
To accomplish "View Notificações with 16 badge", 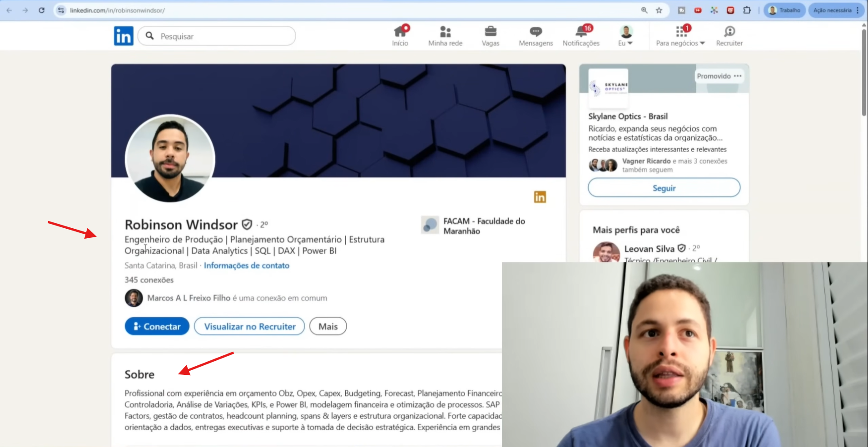I will 581,36.
